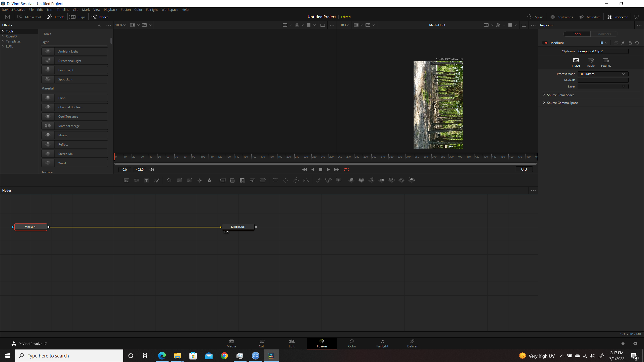Image resolution: width=644 pixels, height=362 pixels.
Task: Toggle the Spline editor panel
Action: coord(535,17)
